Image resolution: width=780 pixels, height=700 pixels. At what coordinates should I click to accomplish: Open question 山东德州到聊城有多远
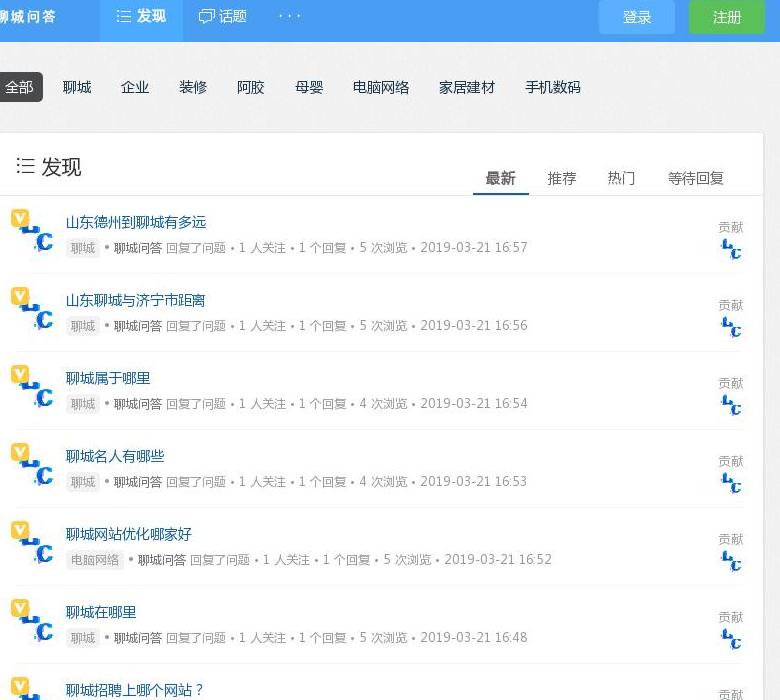(136, 222)
